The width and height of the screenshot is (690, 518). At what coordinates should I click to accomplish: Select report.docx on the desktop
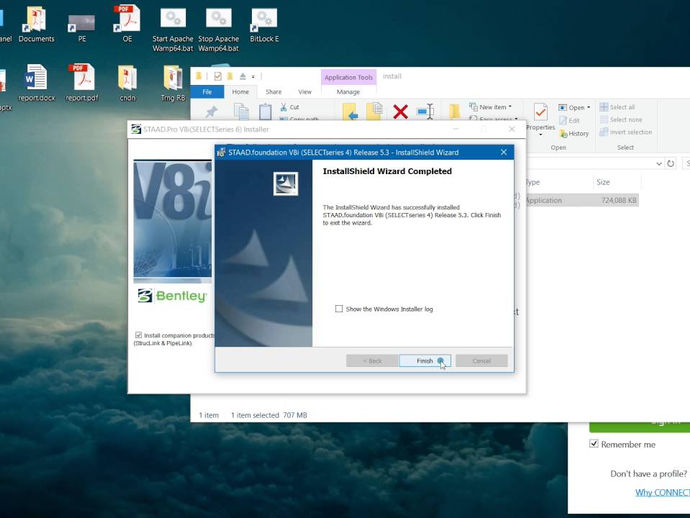click(36, 83)
